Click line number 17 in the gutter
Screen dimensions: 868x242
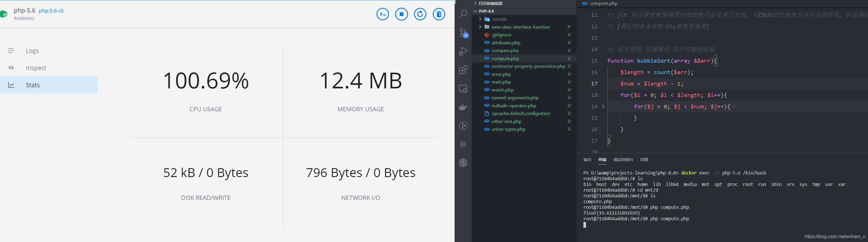coord(594,84)
